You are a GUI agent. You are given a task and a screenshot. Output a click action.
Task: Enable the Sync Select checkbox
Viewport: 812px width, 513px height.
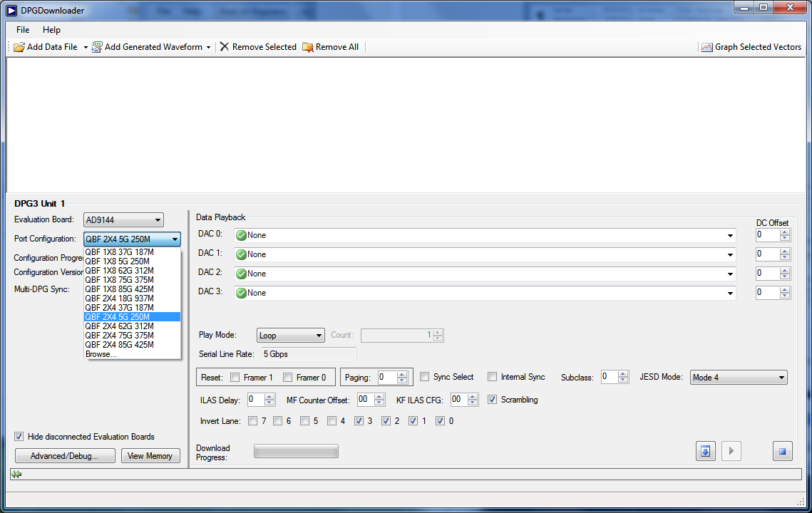coord(424,377)
